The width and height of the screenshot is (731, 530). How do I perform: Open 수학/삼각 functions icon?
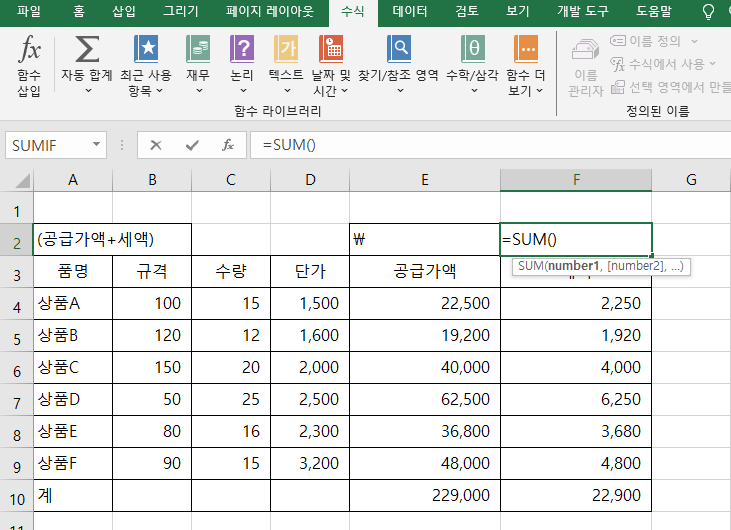point(473,49)
